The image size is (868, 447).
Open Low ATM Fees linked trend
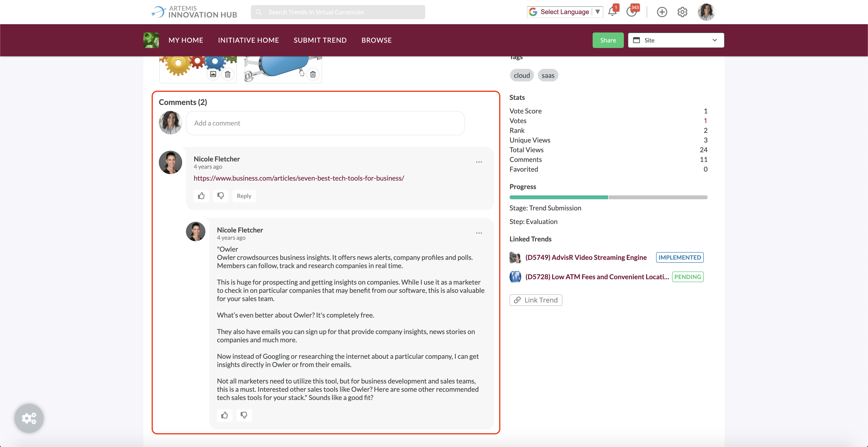tap(597, 277)
